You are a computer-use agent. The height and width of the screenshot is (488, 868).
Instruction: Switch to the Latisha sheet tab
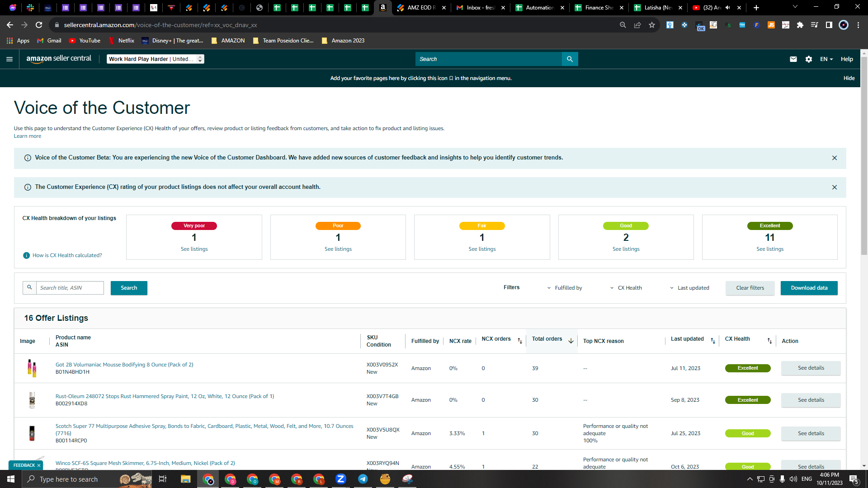pyautogui.click(x=658, y=8)
